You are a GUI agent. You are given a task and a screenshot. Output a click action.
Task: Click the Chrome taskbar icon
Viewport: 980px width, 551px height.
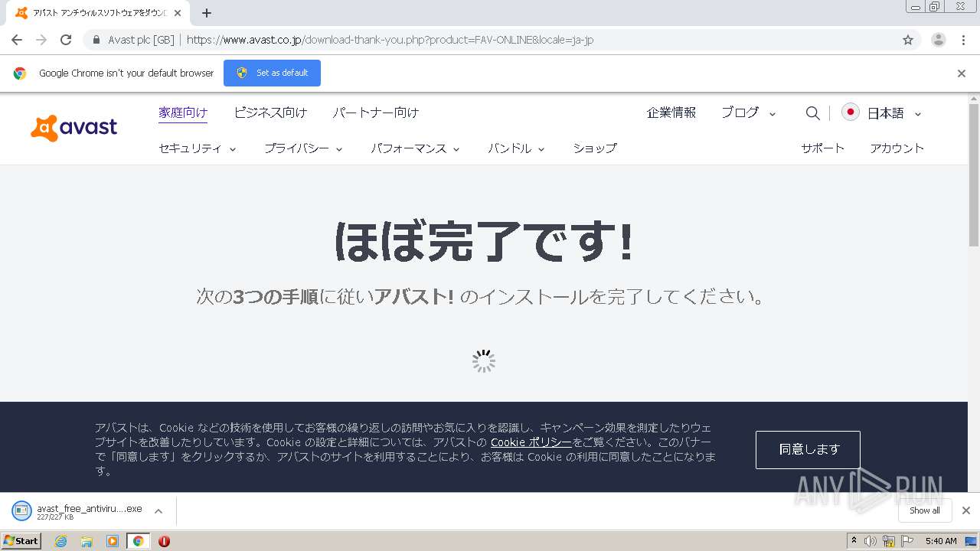[139, 541]
